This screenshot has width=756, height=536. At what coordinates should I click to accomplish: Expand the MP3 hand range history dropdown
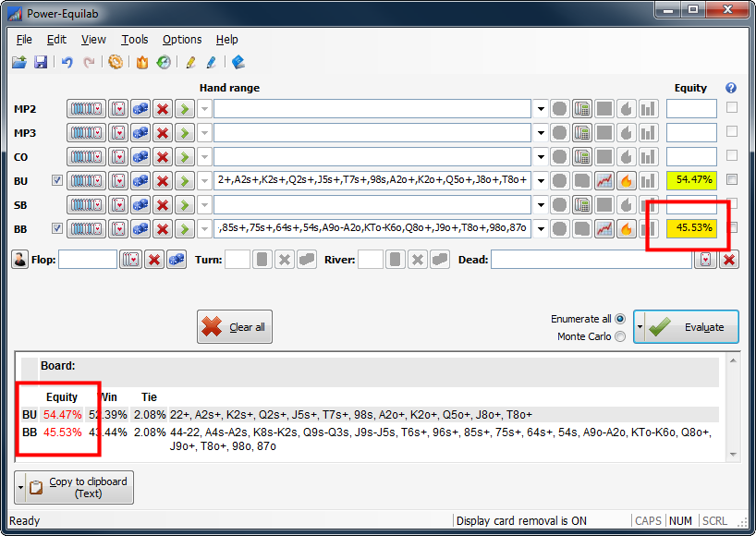541,133
